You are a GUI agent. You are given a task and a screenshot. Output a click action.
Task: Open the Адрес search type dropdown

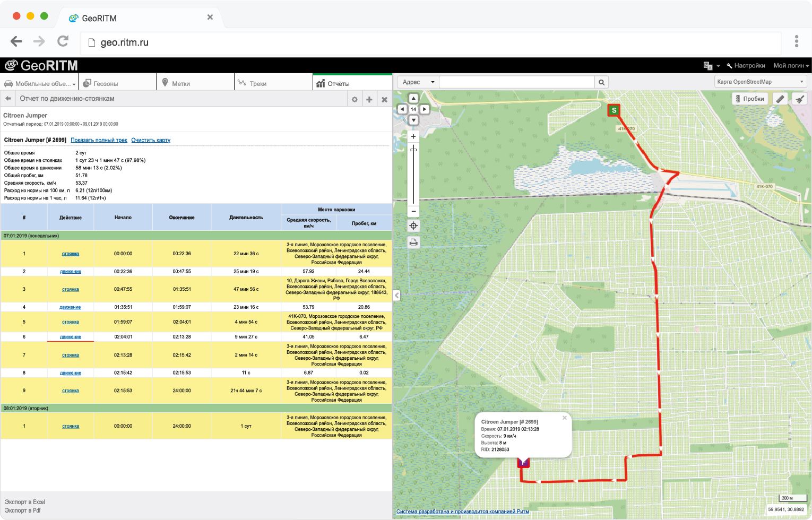(418, 82)
